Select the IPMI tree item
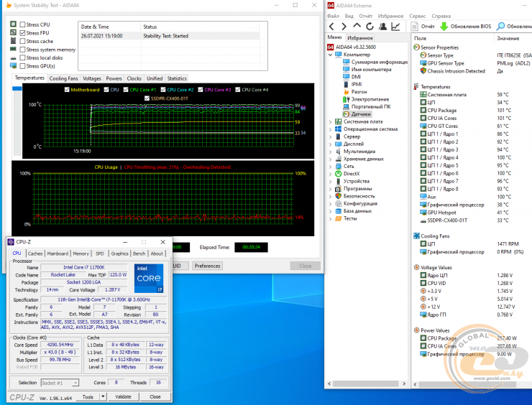The image size is (532, 405). point(357,85)
